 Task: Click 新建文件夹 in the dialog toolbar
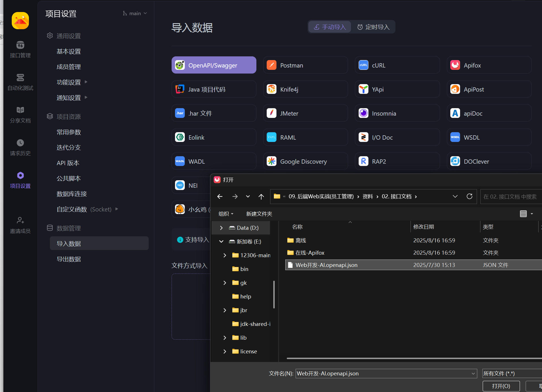tap(259, 214)
